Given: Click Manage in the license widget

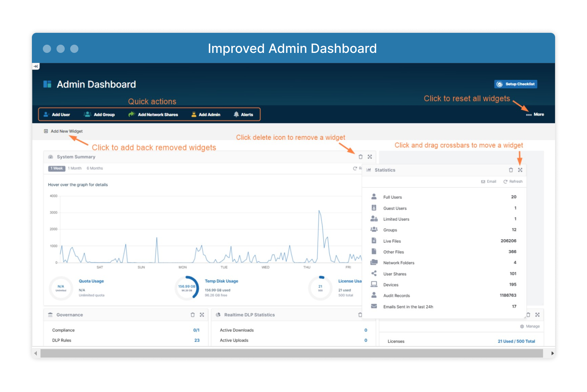Looking at the screenshot, I should click(x=530, y=326).
